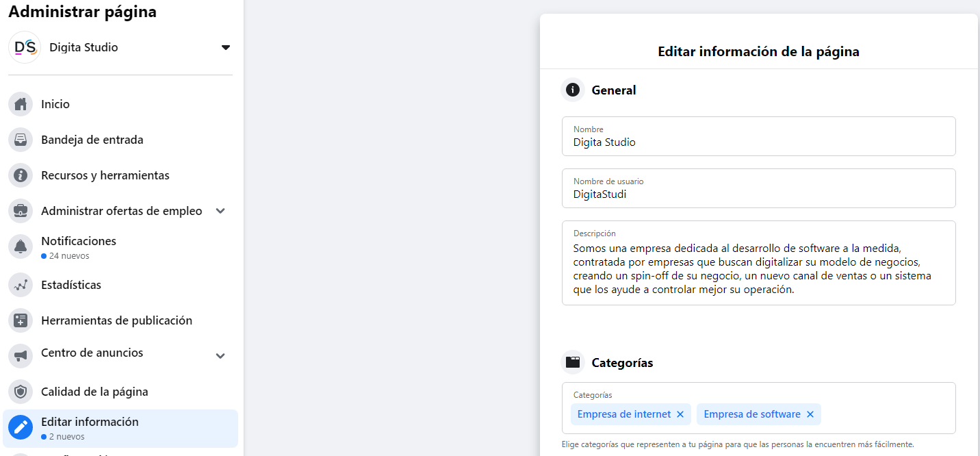The height and width of the screenshot is (456, 980).
Task: Click the Herramientas de publicación icon
Action: tap(21, 320)
